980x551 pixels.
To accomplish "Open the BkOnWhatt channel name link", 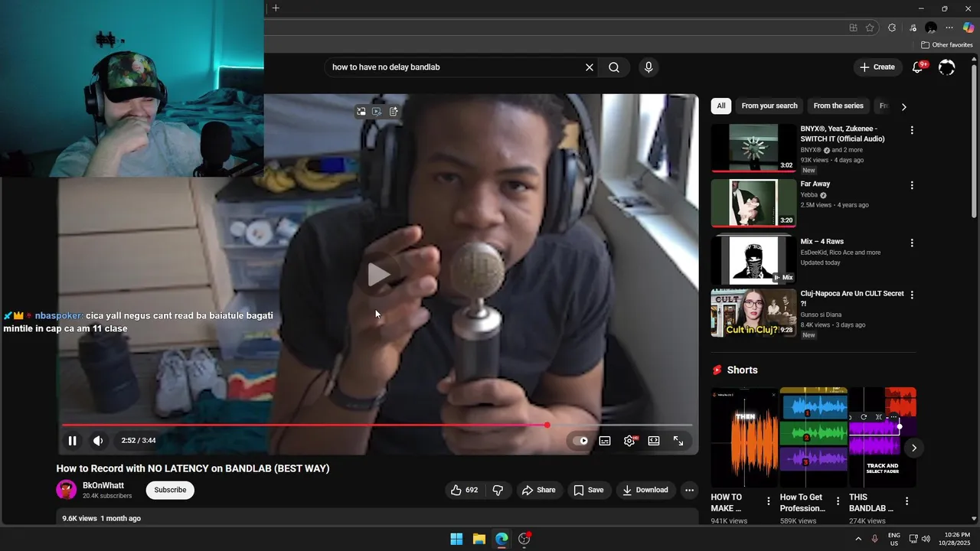I will 103,485.
